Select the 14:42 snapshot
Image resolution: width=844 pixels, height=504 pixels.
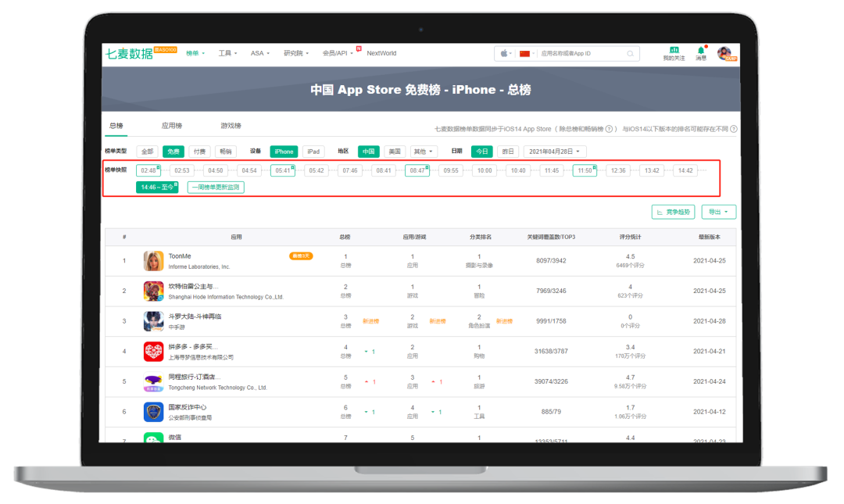(685, 170)
